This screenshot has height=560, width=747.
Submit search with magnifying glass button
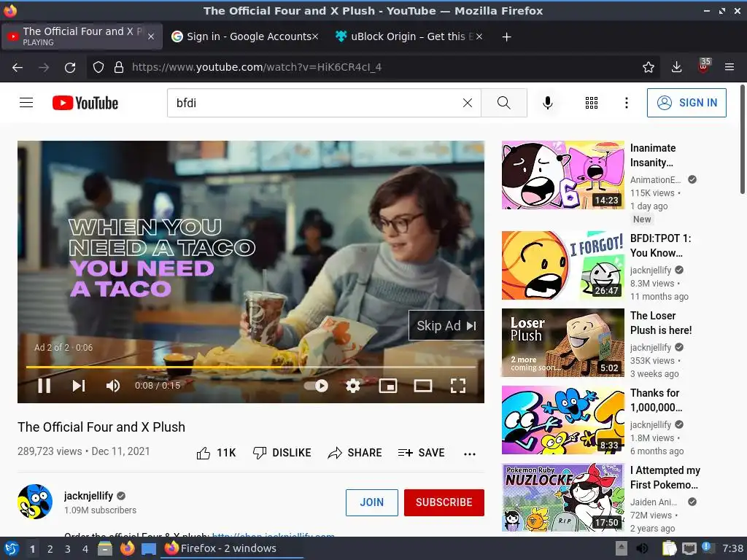pyautogui.click(x=504, y=103)
